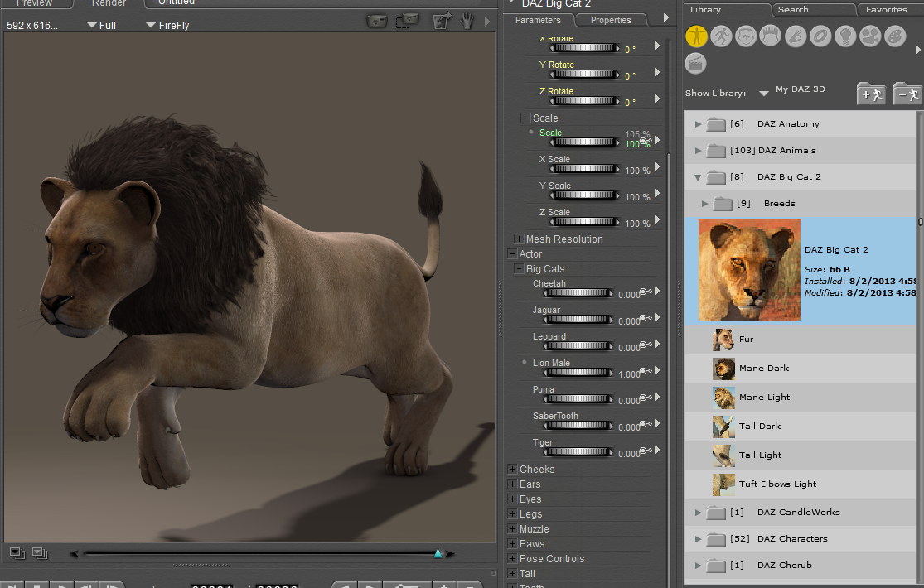Image resolution: width=924 pixels, height=588 pixels.
Task: Expand the DAZ Animals folder
Action: pyautogui.click(x=699, y=151)
